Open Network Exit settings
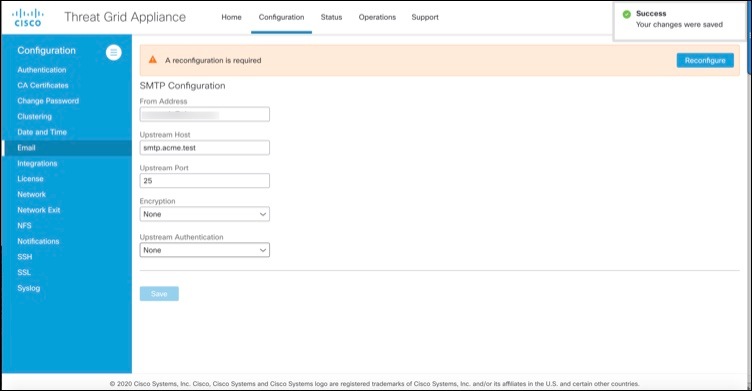Screen dimensions: 752x391 [x=39, y=210]
